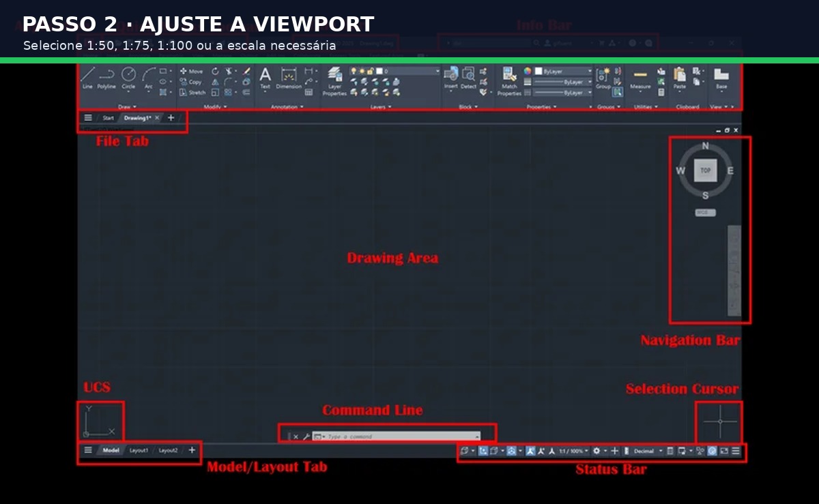Expand the Modify panel dropdown
The height and width of the screenshot is (504, 819).
coord(216,106)
